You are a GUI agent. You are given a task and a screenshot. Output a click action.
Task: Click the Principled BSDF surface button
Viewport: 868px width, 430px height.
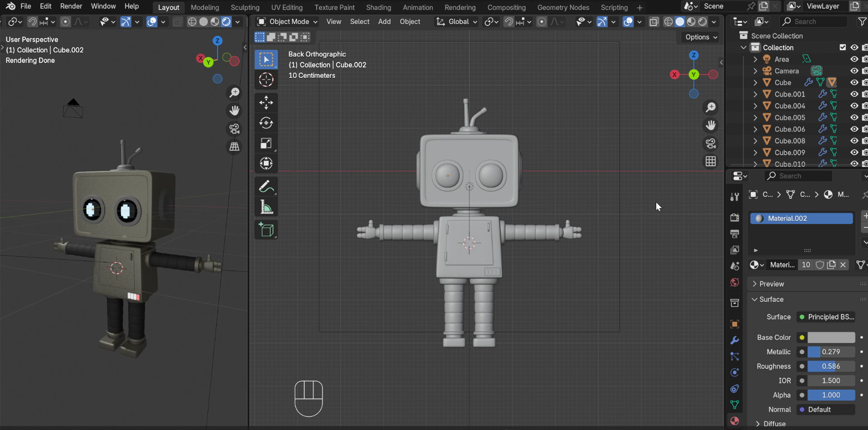(826, 317)
